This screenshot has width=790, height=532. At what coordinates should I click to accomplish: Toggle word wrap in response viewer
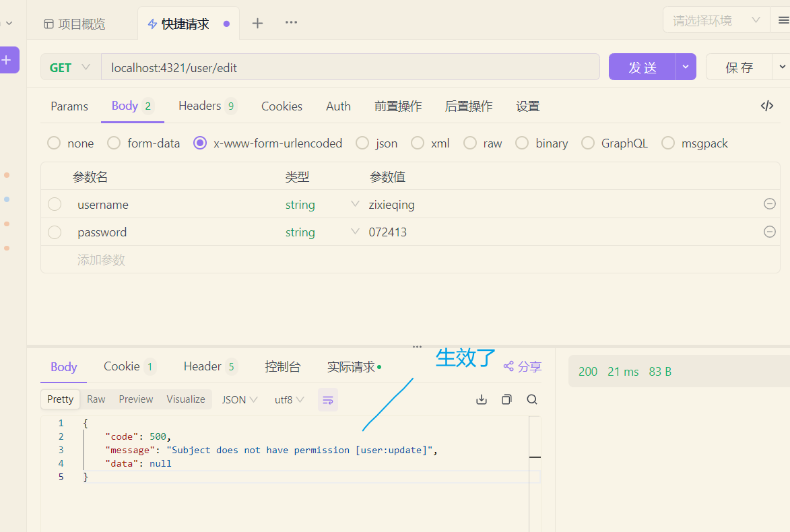coord(327,400)
